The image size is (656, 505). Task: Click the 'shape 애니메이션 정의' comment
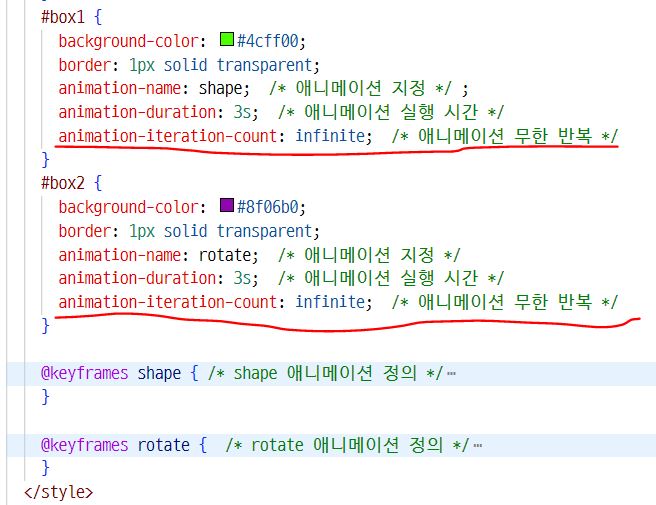coord(325,373)
